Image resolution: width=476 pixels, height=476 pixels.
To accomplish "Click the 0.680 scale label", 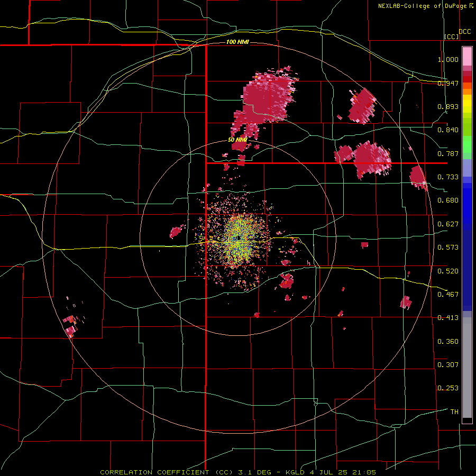I will tap(448, 200).
